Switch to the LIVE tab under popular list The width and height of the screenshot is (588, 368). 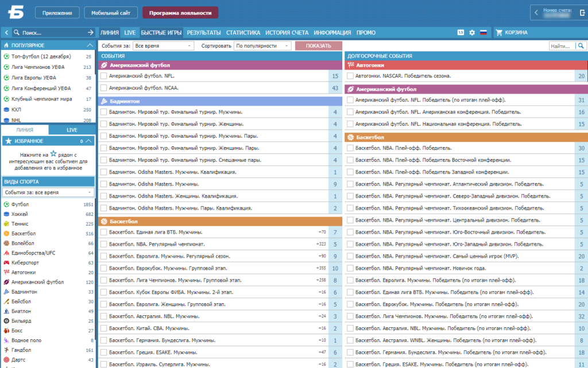click(72, 130)
